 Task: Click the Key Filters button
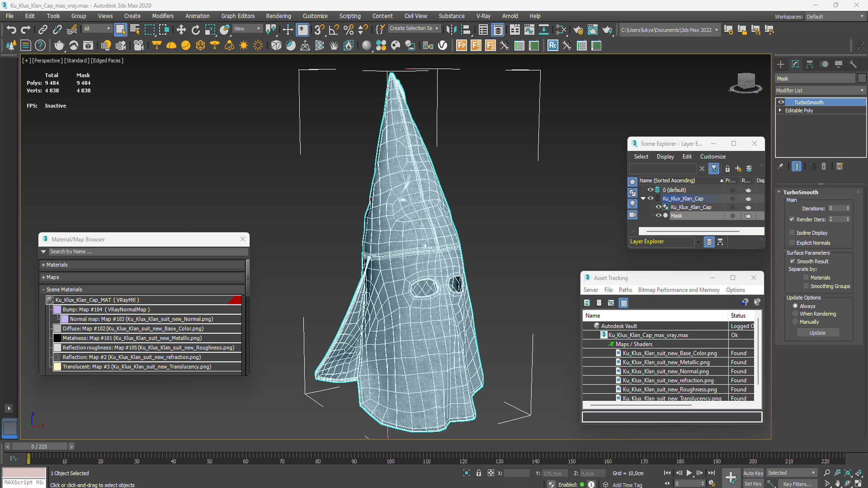(x=797, y=484)
